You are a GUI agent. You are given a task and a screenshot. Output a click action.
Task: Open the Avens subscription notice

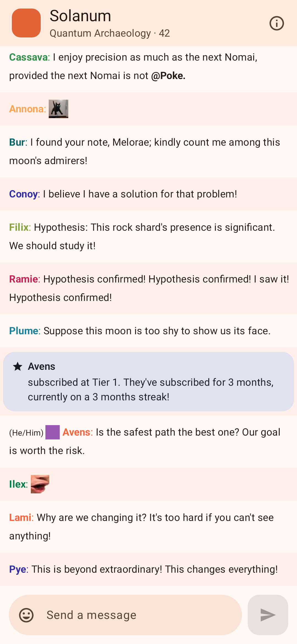coord(148,382)
